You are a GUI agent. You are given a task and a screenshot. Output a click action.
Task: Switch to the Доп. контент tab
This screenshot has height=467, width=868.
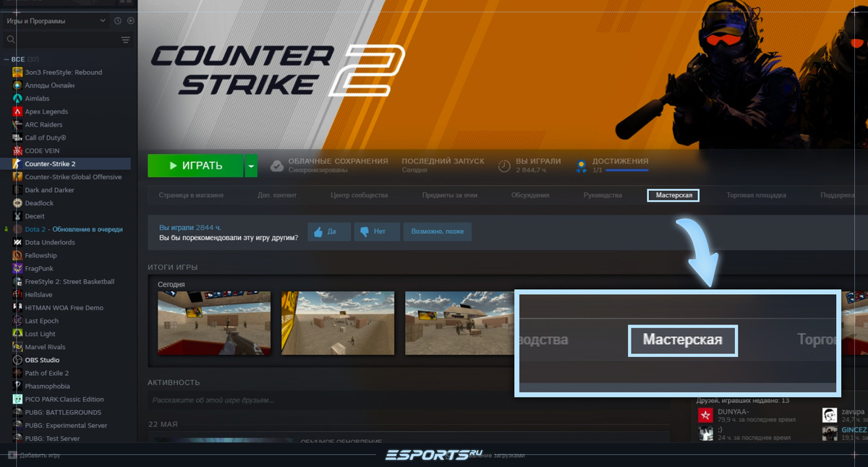coord(277,195)
